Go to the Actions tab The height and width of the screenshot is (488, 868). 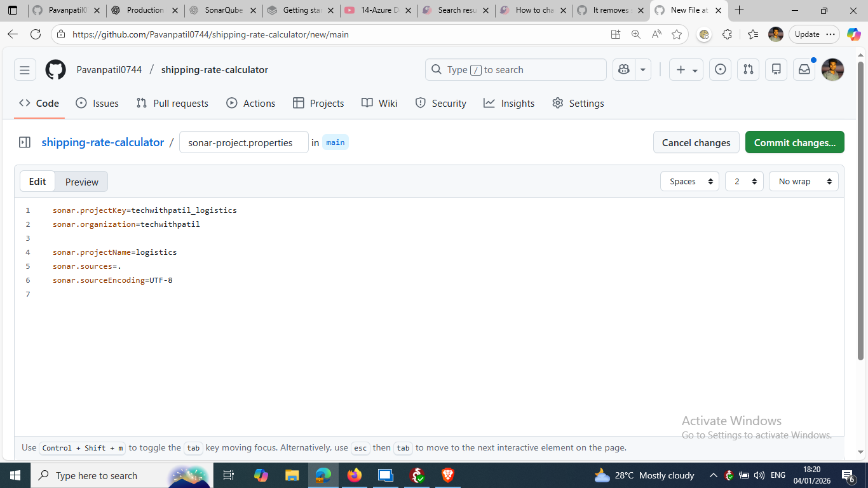coord(251,104)
